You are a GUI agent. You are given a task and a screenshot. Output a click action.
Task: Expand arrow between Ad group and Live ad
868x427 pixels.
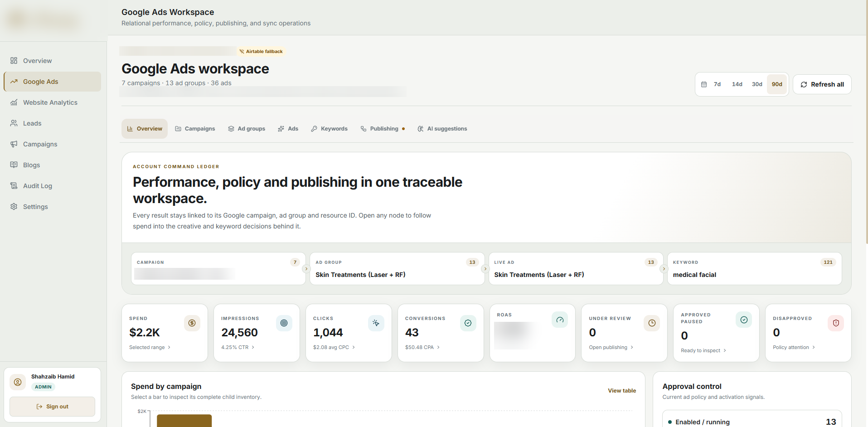tap(485, 269)
